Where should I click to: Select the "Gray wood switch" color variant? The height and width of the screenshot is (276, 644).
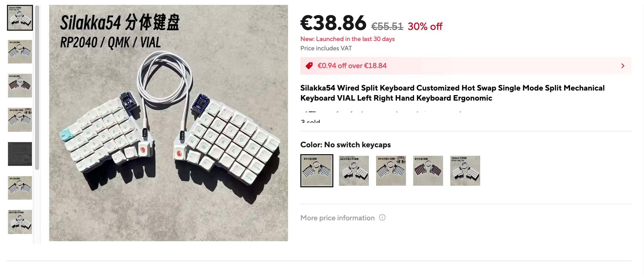pos(354,171)
